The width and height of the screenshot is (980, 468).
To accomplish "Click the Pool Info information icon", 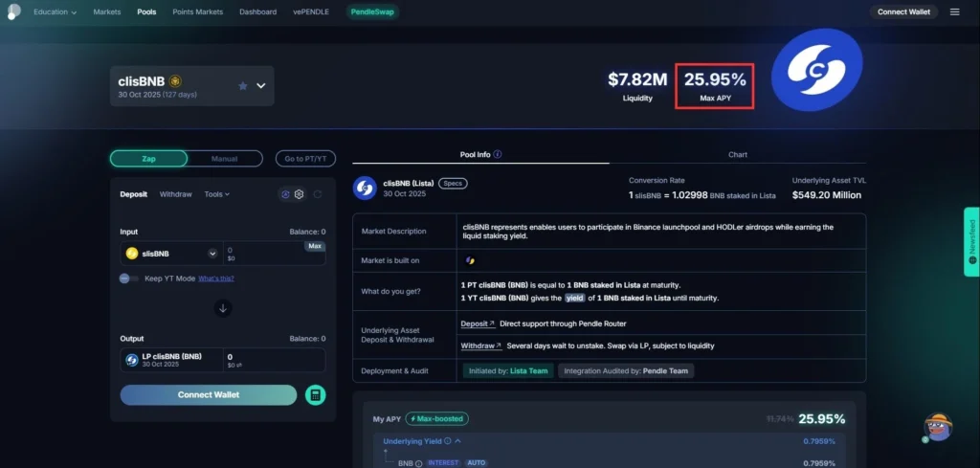I will point(498,154).
